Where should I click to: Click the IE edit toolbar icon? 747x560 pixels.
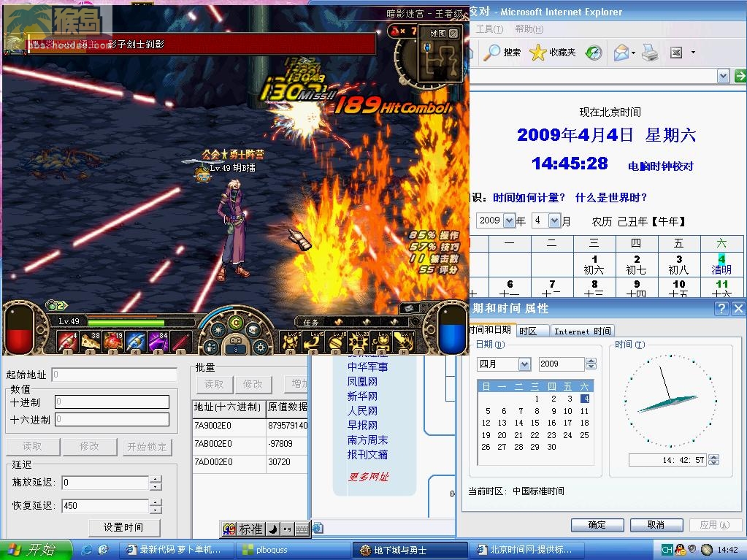[x=676, y=53]
